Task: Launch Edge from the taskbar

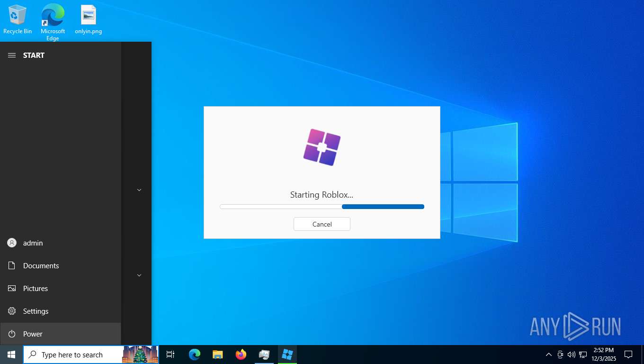Action: pyautogui.click(x=195, y=355)
